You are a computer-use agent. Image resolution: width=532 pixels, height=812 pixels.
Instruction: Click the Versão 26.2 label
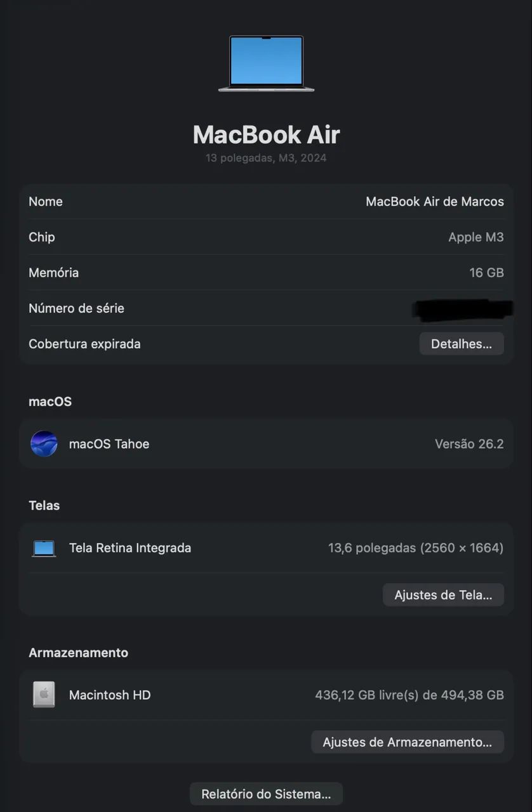[x=469, y=443]
